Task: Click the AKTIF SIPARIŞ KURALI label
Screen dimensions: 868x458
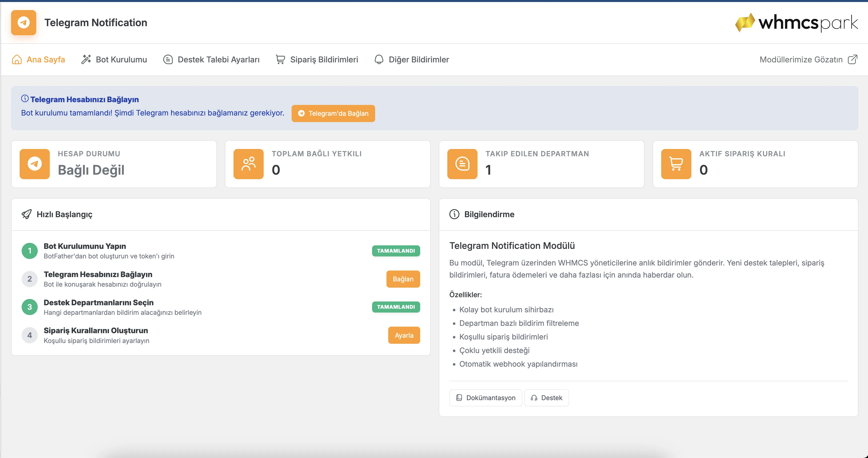Action: [742, 154]
